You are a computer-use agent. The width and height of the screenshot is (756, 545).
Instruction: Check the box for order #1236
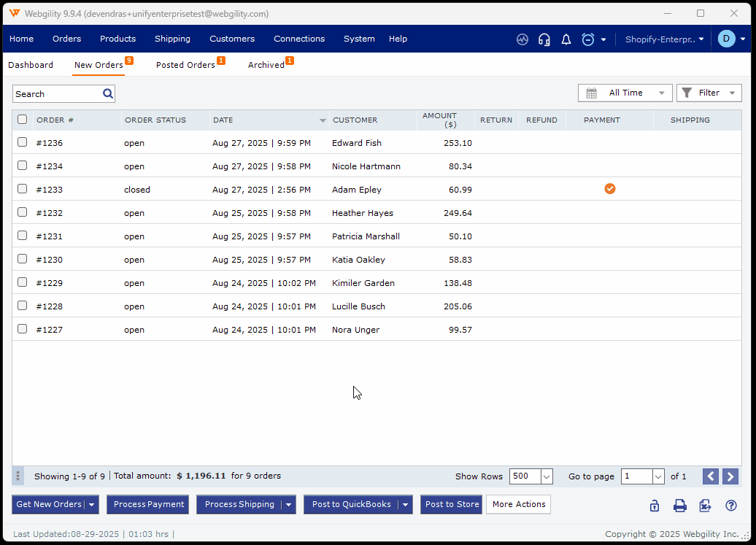point(23,142)
